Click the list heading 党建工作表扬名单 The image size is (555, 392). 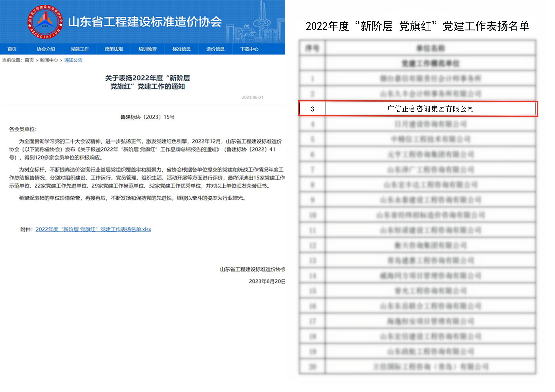[418, 26]
